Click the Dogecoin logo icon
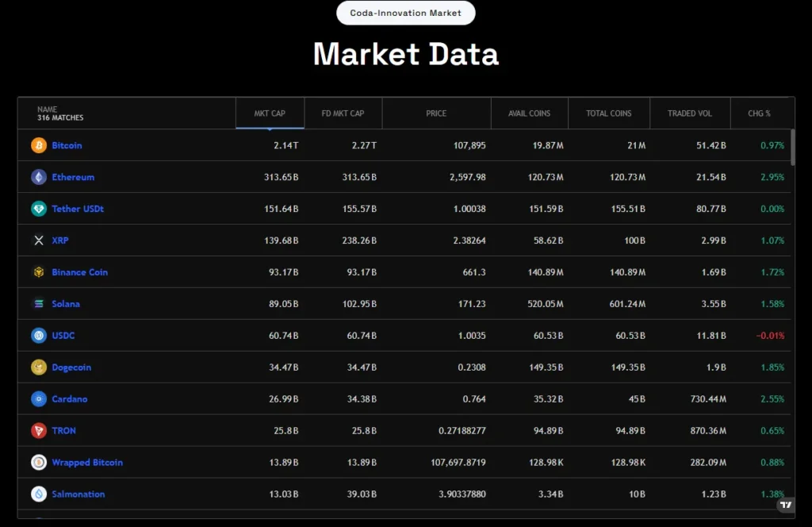The height and width of the screenshot is (527, 812). [38, 367]
